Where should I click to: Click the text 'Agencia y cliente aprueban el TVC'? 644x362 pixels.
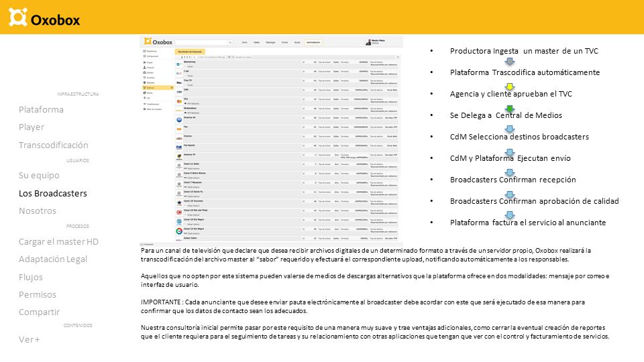(x=511, y=94)
